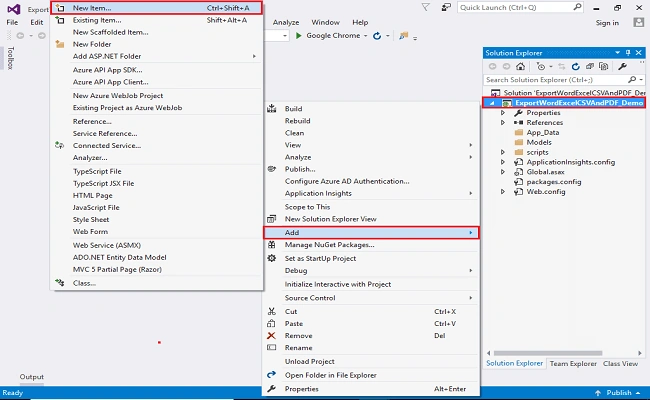Choose HTML Page from the Add submenu

click(157, 195)
